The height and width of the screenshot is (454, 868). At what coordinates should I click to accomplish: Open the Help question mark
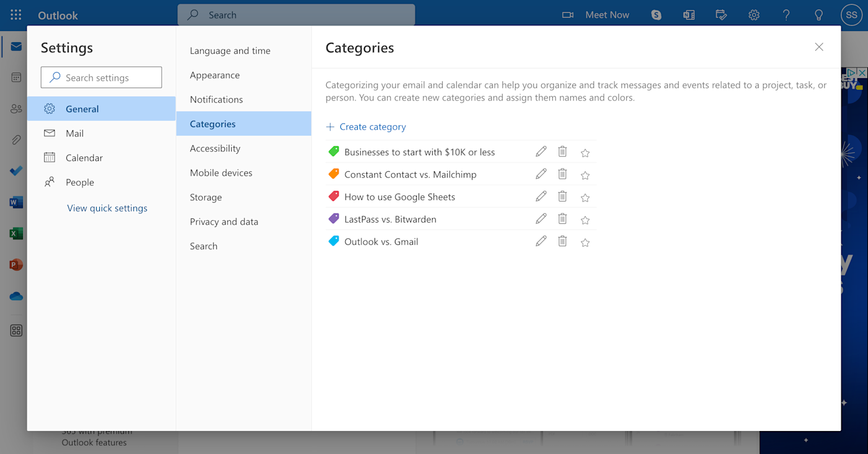786,15
